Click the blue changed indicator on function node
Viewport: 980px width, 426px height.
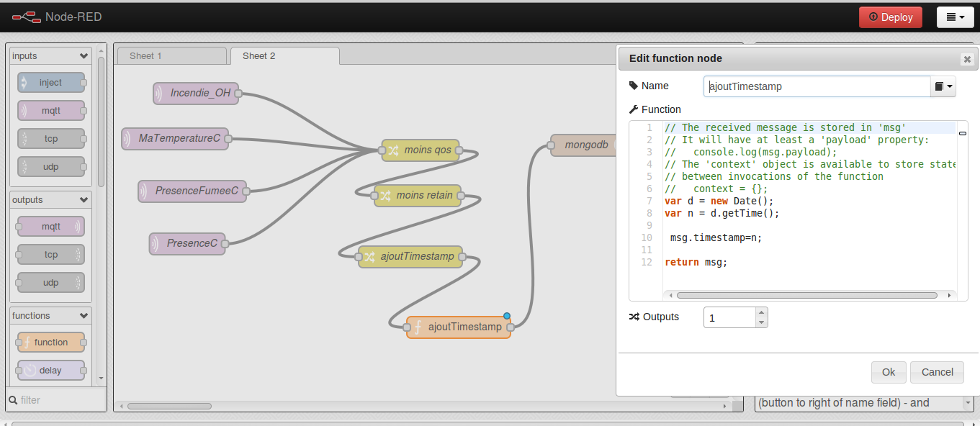(x=507, y=316)
